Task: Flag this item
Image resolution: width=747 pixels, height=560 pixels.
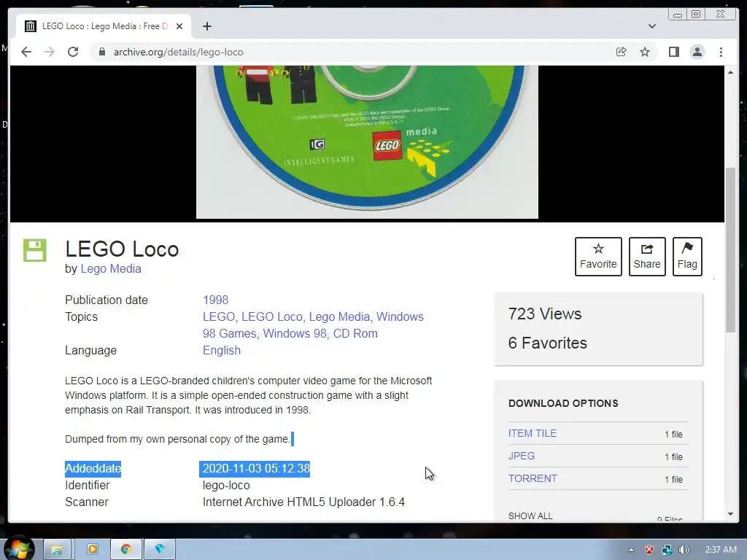Action: 687,256
